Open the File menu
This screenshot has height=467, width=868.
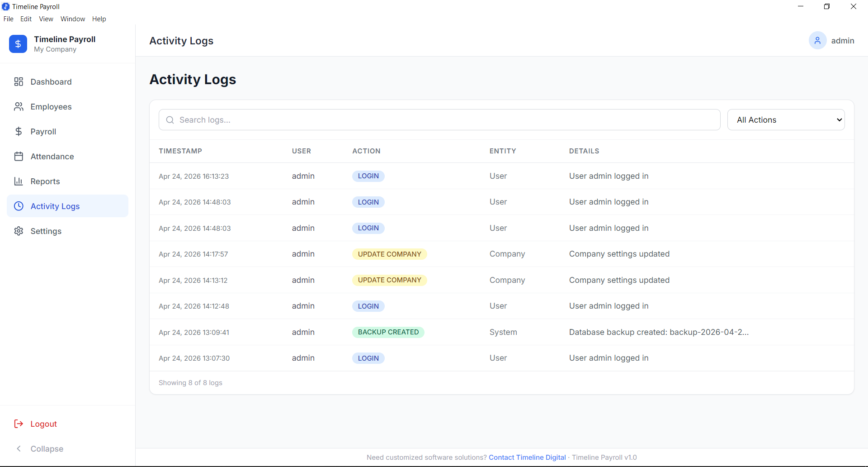point(8,19)
